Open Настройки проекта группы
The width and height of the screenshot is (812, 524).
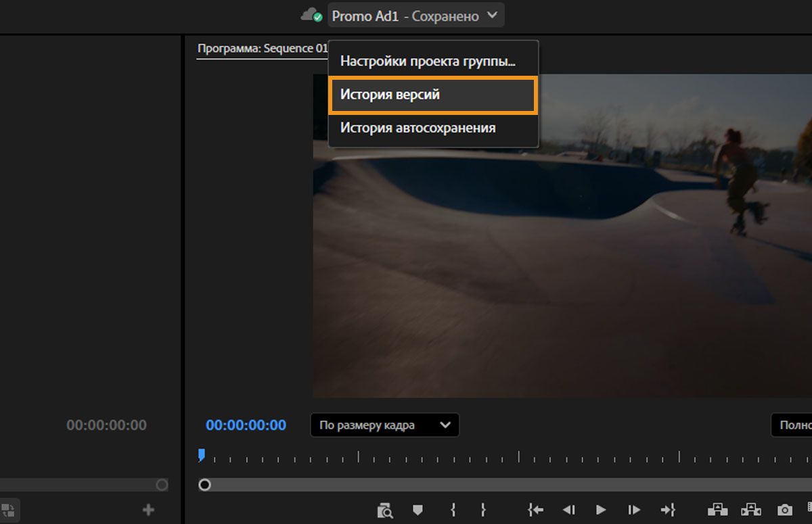pos(432,62)
